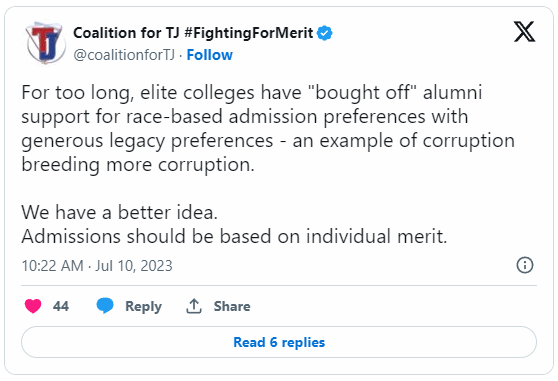
Task: Click the share upload arrow icon
Action: tap(194, 306)
